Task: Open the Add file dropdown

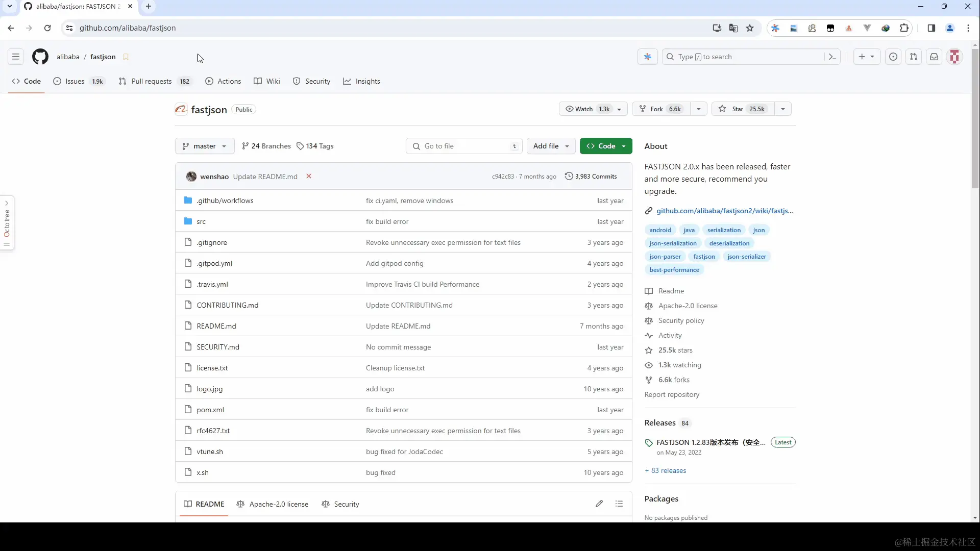Action: click(x=551, y=146)
